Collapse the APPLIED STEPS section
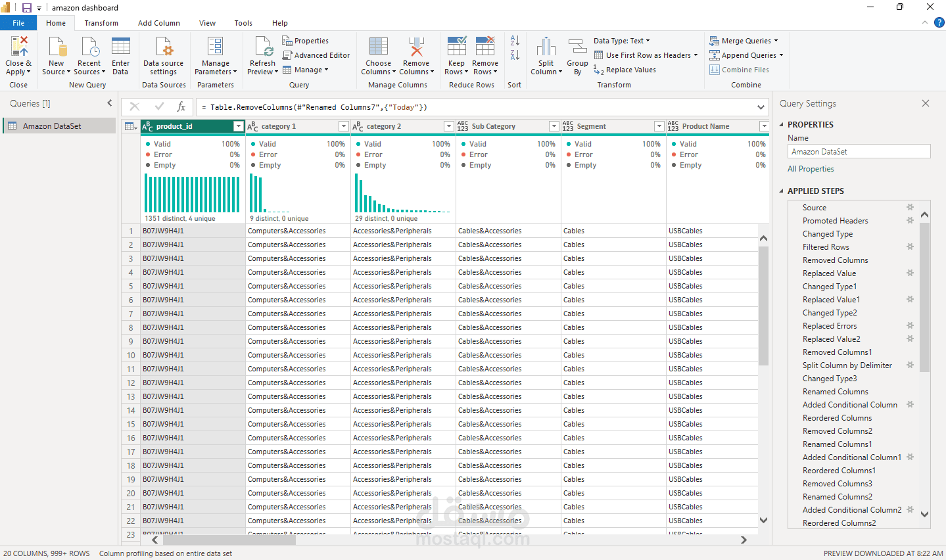946x560 pixels. (782, 191)
